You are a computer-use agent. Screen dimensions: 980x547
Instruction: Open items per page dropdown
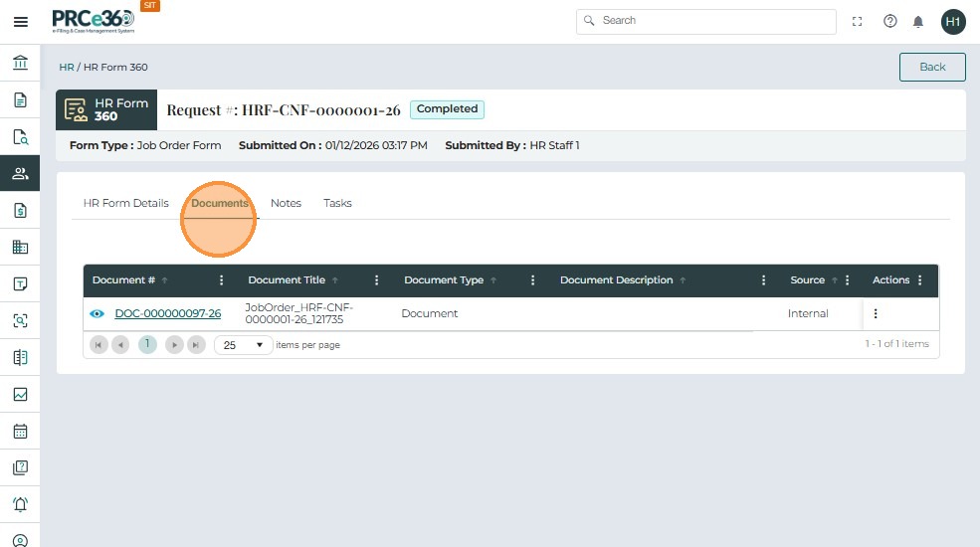243,345
